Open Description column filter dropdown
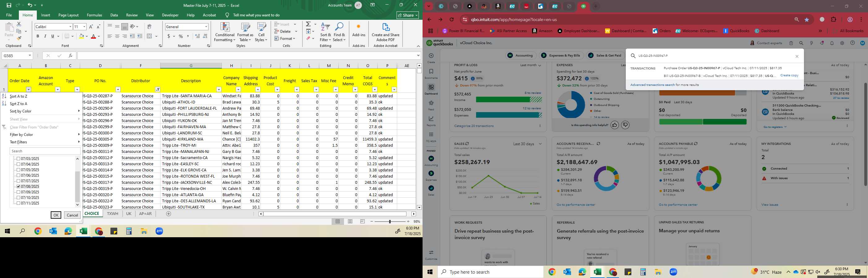This screenshot has height=278, width=868. coord(219,90)
